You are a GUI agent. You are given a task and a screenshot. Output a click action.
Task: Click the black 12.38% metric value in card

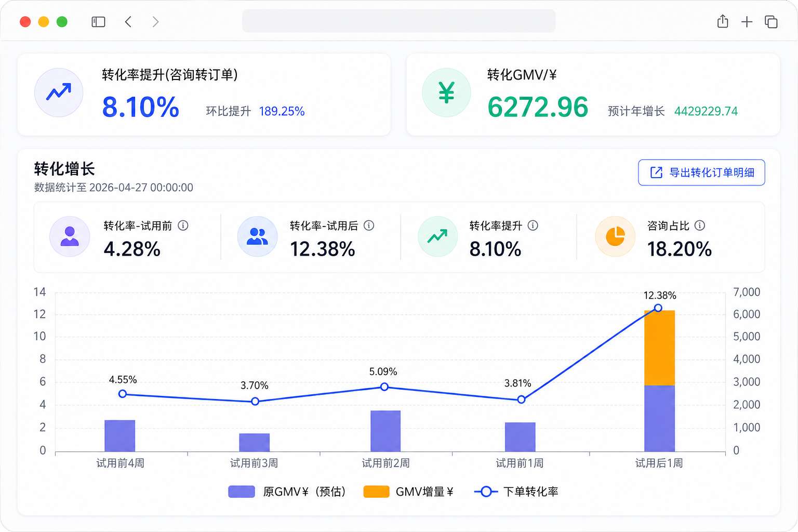tap(323, 249)
